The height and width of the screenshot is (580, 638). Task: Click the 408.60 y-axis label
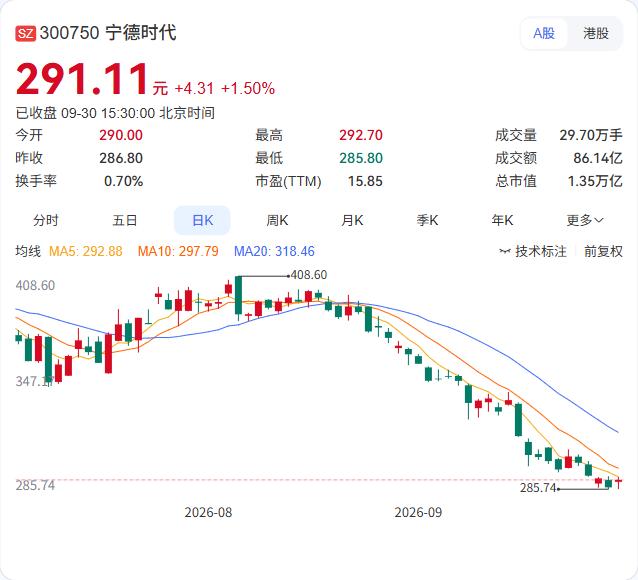click(35, 285)
